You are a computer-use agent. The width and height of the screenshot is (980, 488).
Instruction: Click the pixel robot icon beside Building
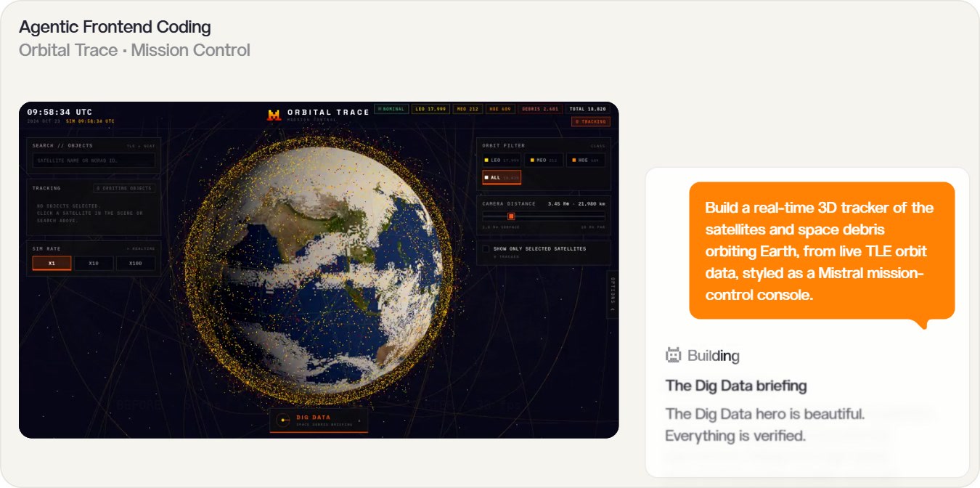tap(674, 355)
